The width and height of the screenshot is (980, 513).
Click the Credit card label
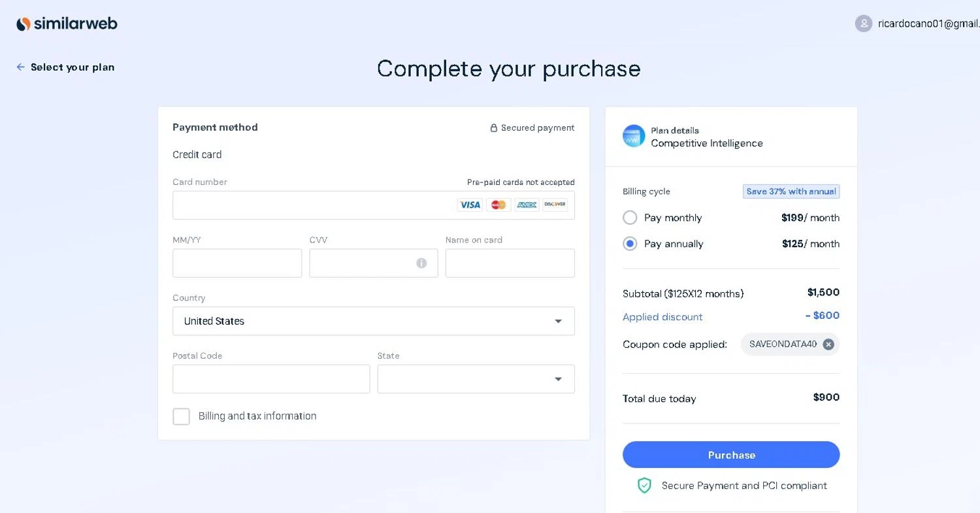[197, 155]
